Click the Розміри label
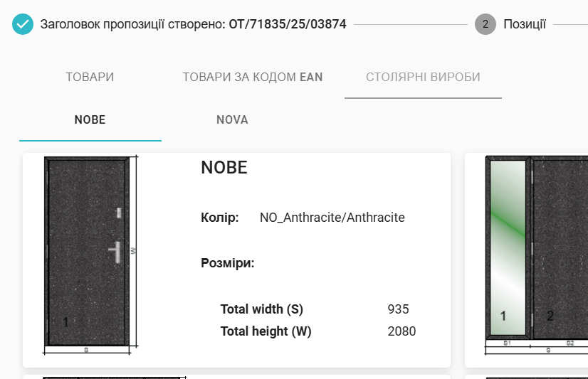The image size is (588, 379). [x=228, y=264]
